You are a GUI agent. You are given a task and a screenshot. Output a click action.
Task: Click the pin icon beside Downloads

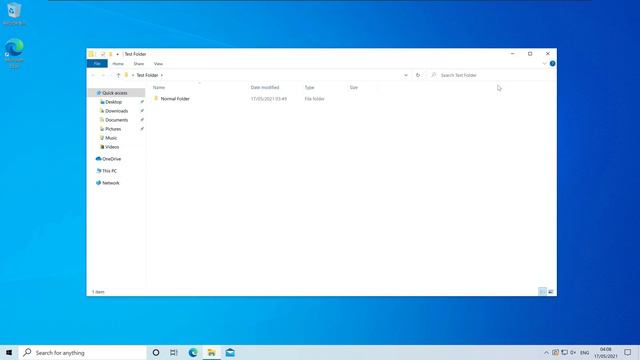142,111
